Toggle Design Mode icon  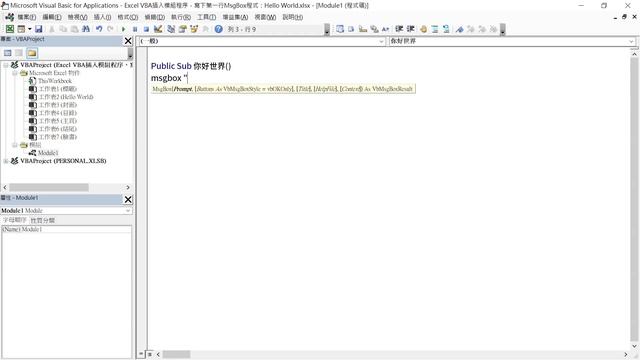point(158,29)
